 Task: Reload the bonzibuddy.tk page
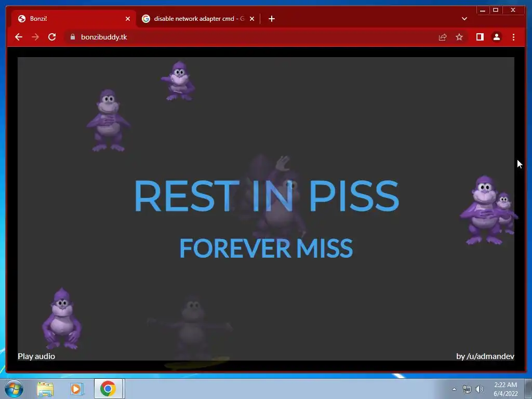tap(52, 37)
